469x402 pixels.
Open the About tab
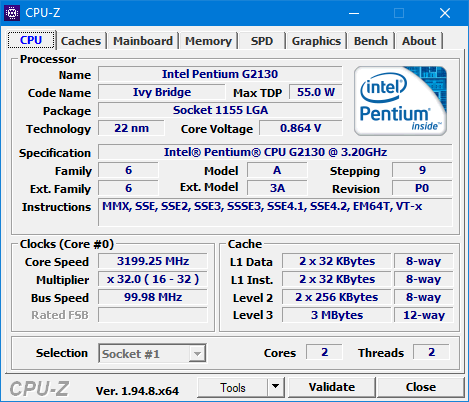pyautogui.click(x=419, y=41)
